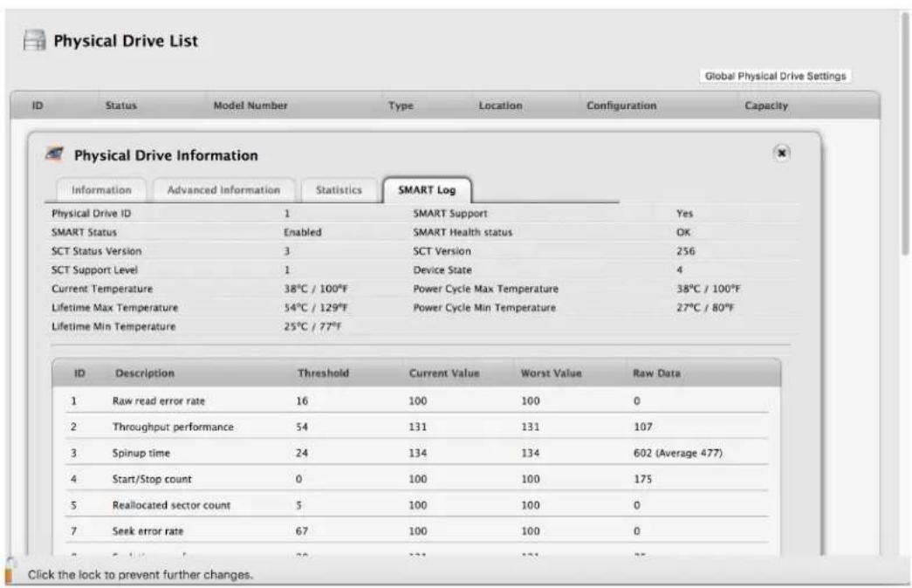The image size is (912, 588).
Task: Click the Lifetime Min Temperature value 25°C / 77°F
Action: coord(313,327)
